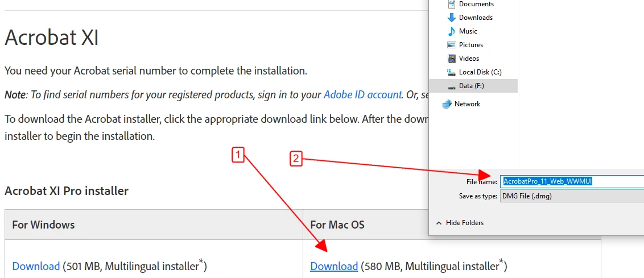This screenshot has height=278, width=644.
Task: Click the Music note icon in sidebar
Action: 452,31
